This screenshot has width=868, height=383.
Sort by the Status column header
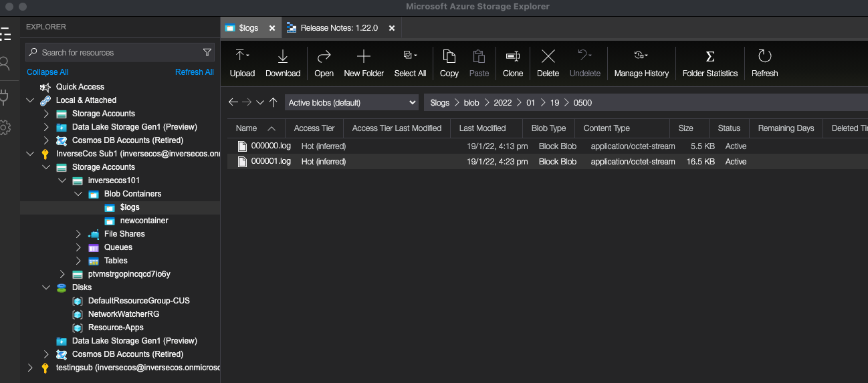pos(729,128)
